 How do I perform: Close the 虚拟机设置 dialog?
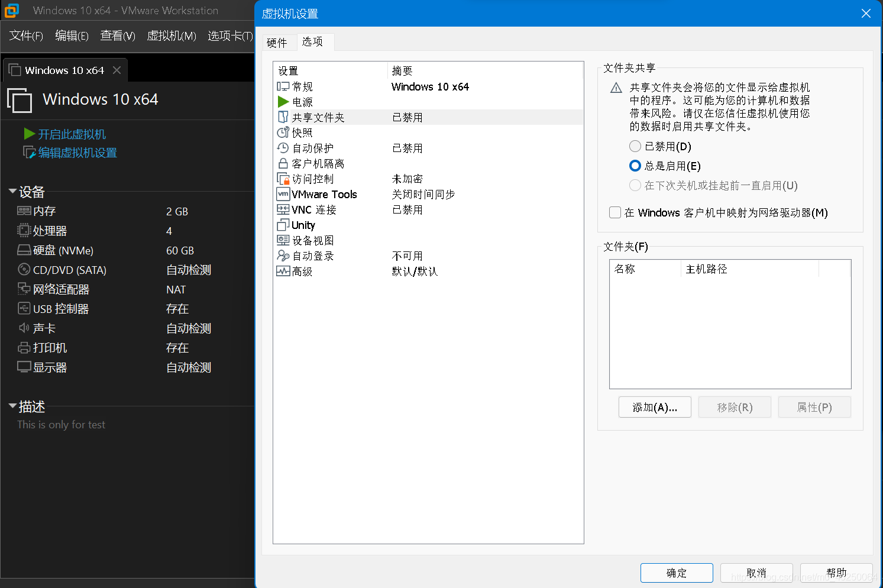coord(866,13)
